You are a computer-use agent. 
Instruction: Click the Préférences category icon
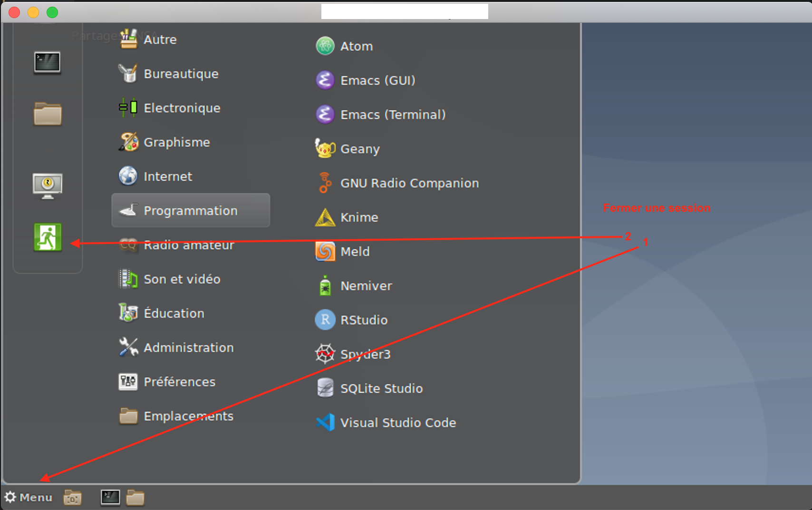pyautogui.click(x=128, y=382)
